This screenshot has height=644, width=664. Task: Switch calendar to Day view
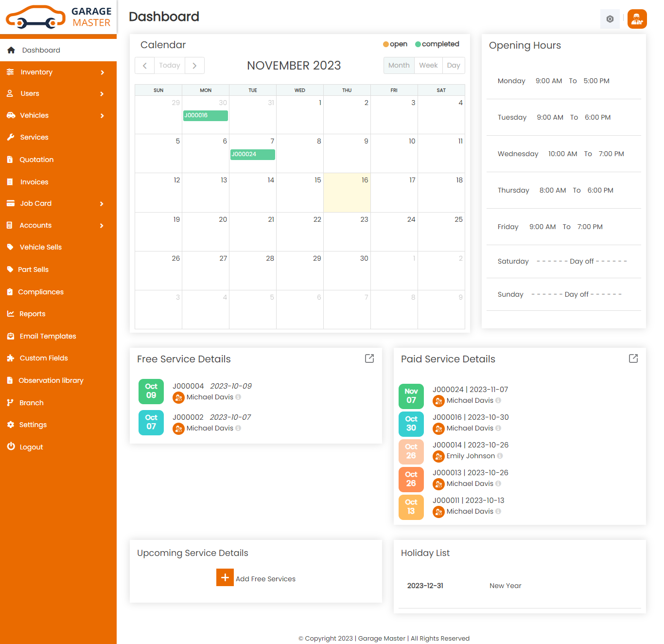(x=454, y=65)
